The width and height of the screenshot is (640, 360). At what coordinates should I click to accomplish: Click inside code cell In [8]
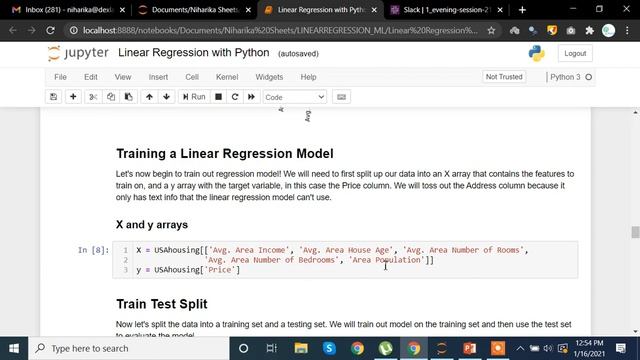tap(345, 260)
